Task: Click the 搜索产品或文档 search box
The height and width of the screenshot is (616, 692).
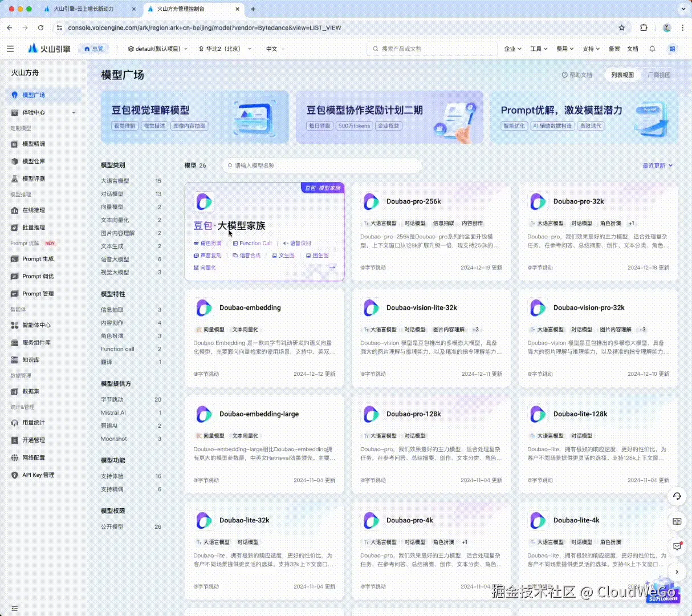Action: click(x=432, y=49)
